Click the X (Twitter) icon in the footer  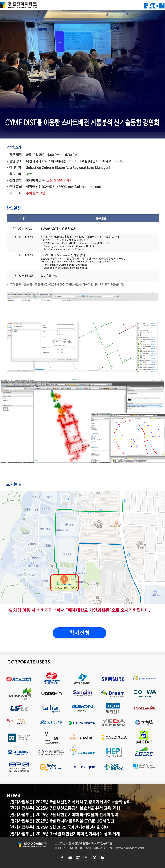tap(94, 858)
